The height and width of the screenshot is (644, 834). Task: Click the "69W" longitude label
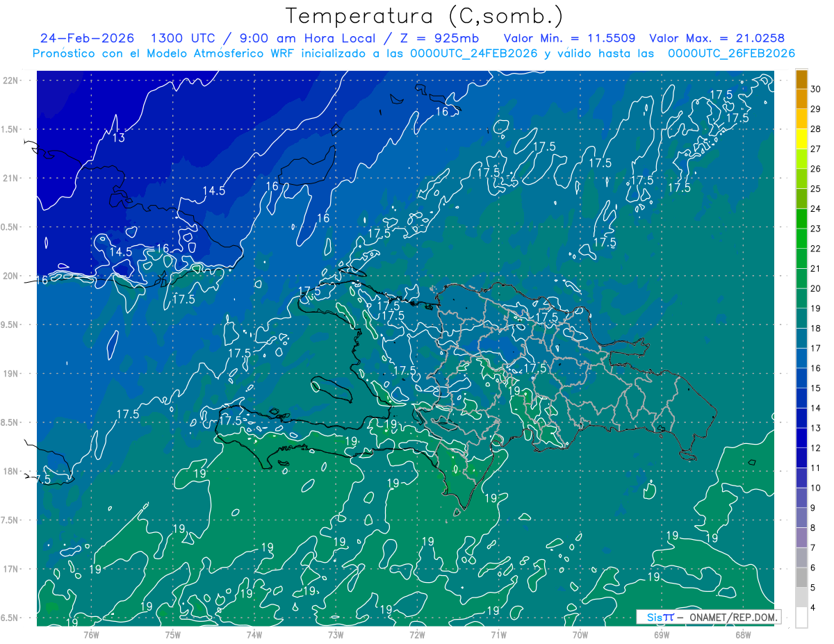tap(662, 634)
